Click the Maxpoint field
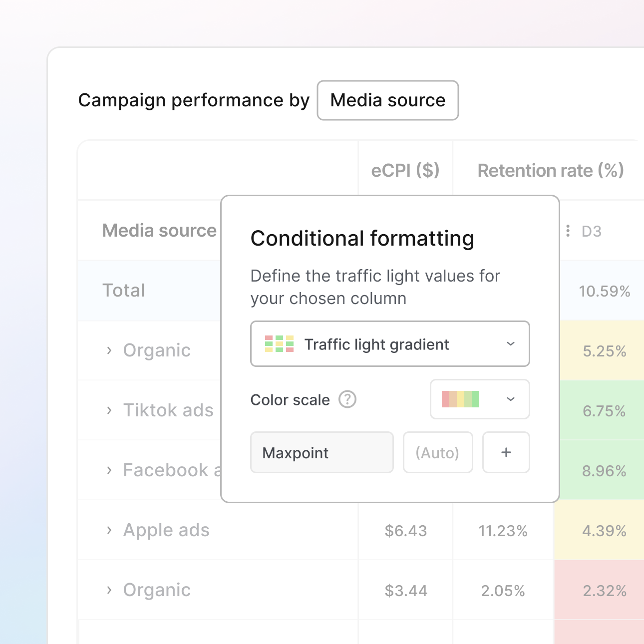The width and height of the screenshot is (644, 644). coord(322,452)
